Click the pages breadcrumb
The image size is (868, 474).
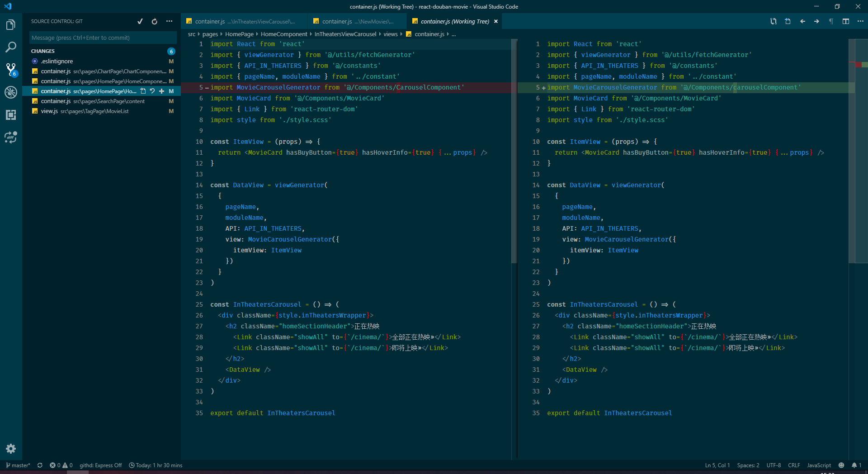(x=210, y=34)
